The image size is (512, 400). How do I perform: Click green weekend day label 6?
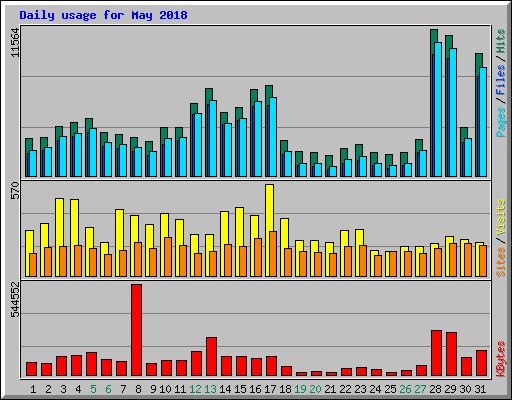[108, 389]
